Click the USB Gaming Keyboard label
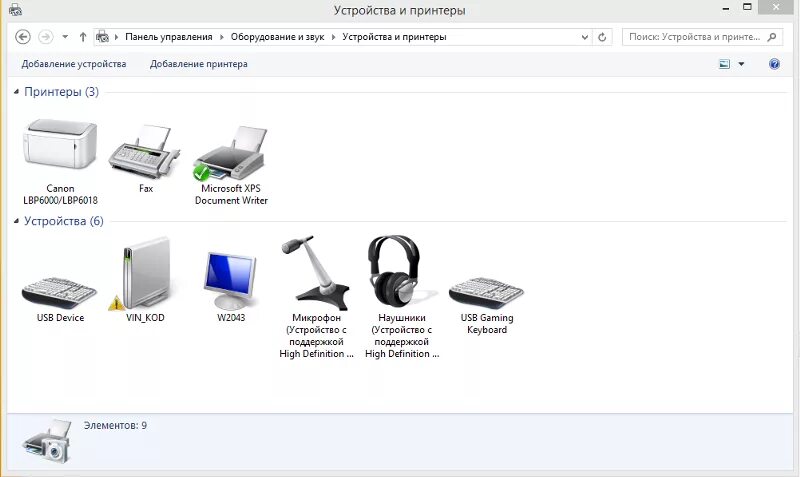Screen dimensions: 800x477 (x=487, y=323)
